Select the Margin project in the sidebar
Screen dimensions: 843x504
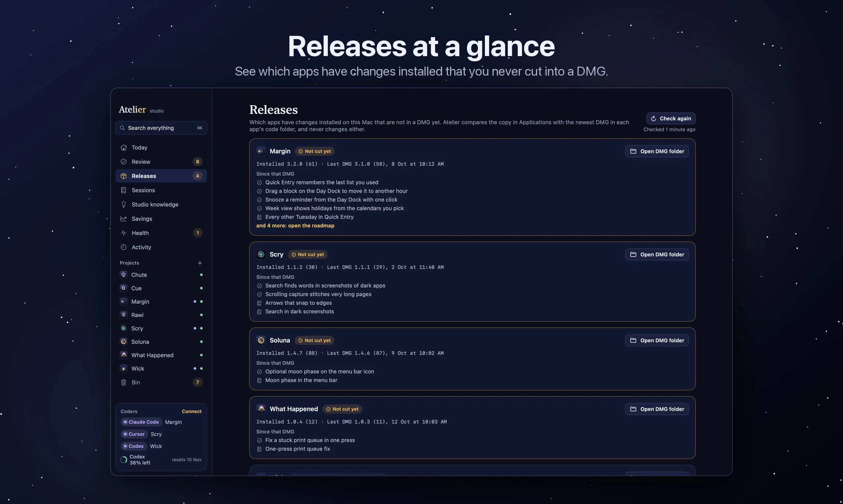pos(161,302)
